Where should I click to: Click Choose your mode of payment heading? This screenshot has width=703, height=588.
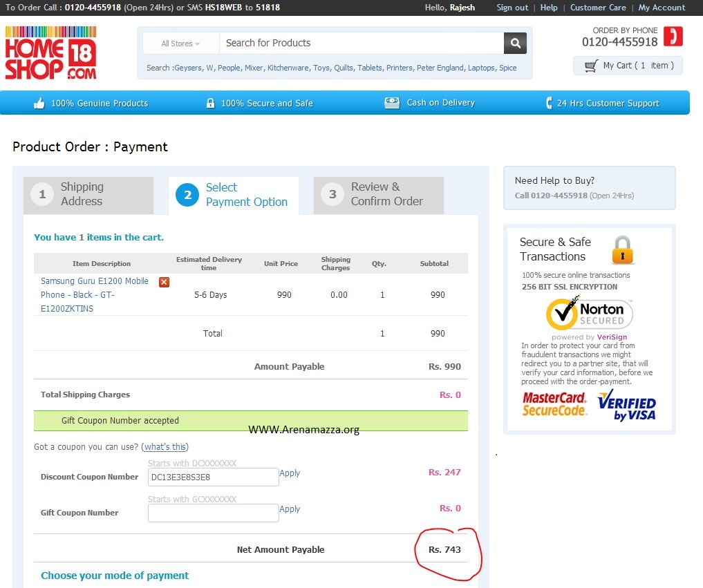(115, 576)
